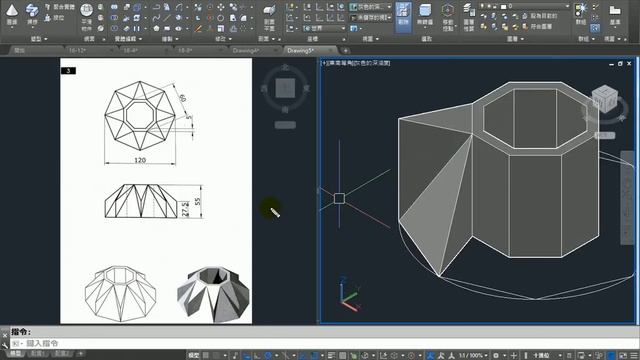640x360 pixels.
Task: Click the reference drawing image in left viewport
Action: point(156,191)
